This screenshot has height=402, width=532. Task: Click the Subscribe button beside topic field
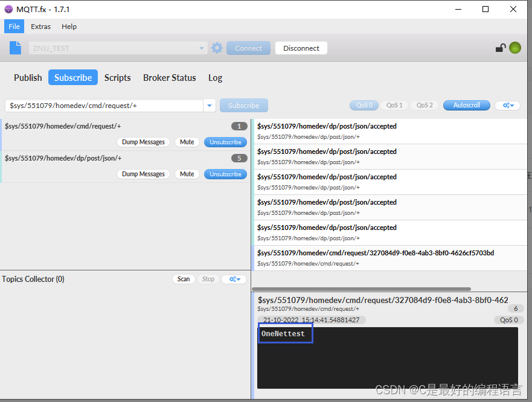(x=243, y=106)
